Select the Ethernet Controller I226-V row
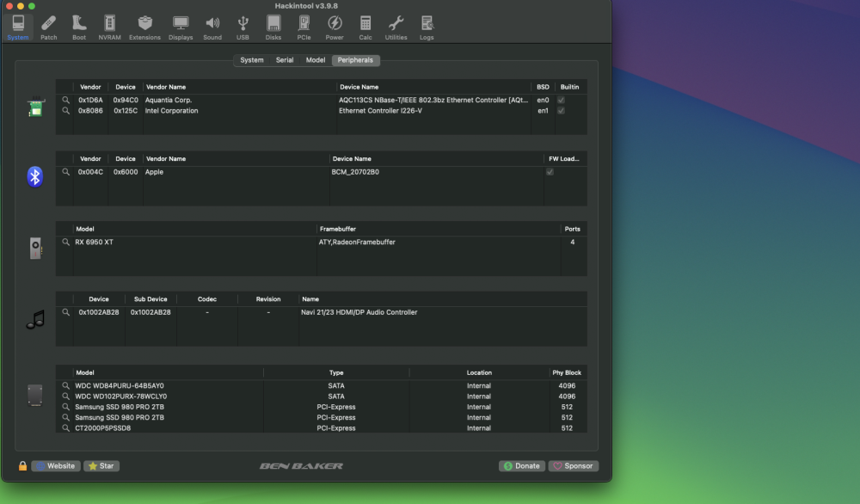Screen dimensions: 860x504 tap(322, 111)
